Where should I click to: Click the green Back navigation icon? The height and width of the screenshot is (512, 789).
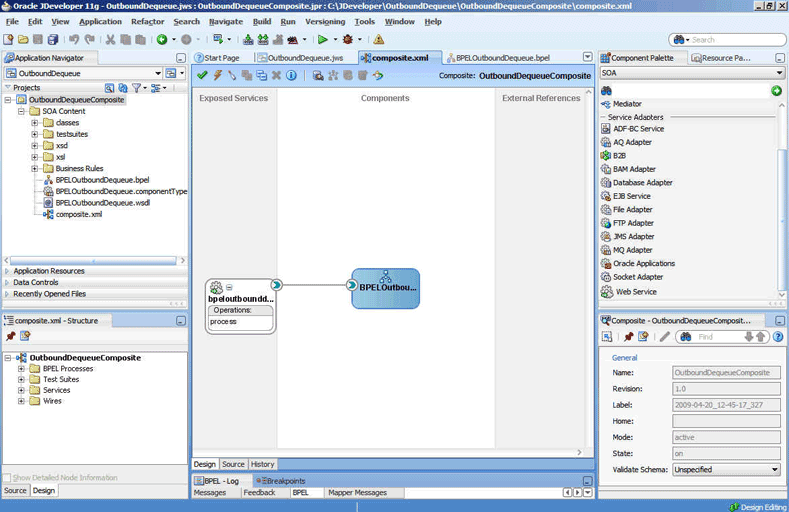pos(162,39)
